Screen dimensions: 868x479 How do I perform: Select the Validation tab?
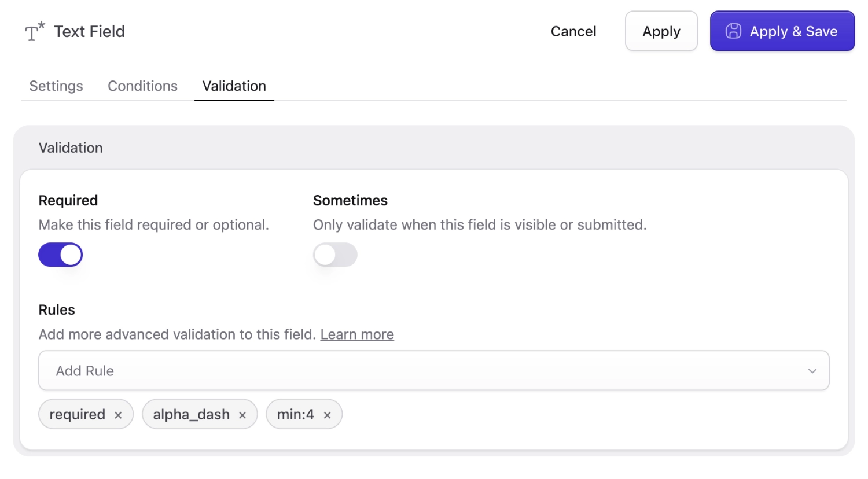pyautogui.click(x=234, y=86)
